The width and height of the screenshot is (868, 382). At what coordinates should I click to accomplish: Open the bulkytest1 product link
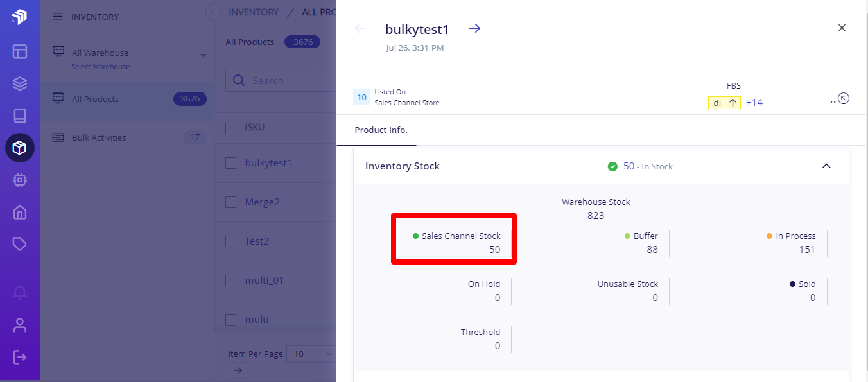click(x=268, y=163)
